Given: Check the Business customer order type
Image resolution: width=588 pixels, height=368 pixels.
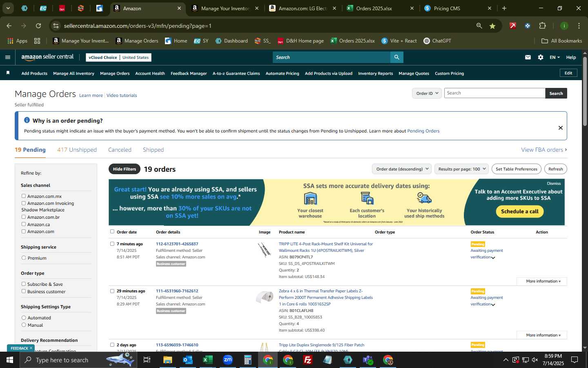Looking at the screenshot, I should click(24, 291).
